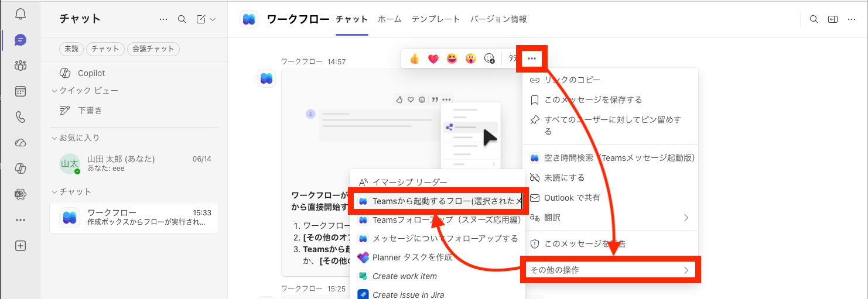
Task: Click message more options ellipsis
Action: [x=532, y=59]
